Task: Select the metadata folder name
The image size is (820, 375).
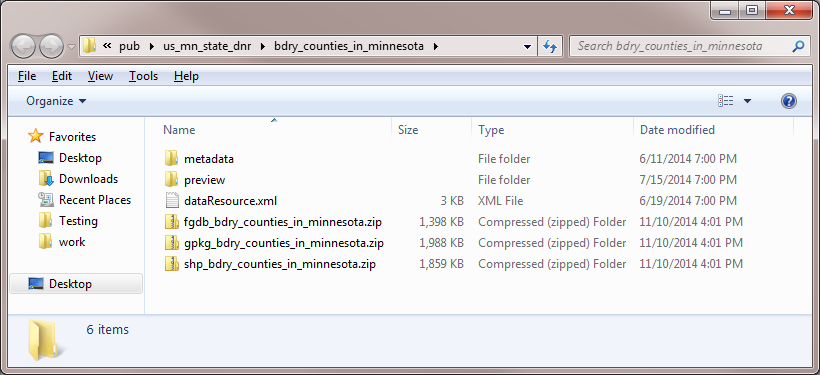Action: tap(209, 158)
